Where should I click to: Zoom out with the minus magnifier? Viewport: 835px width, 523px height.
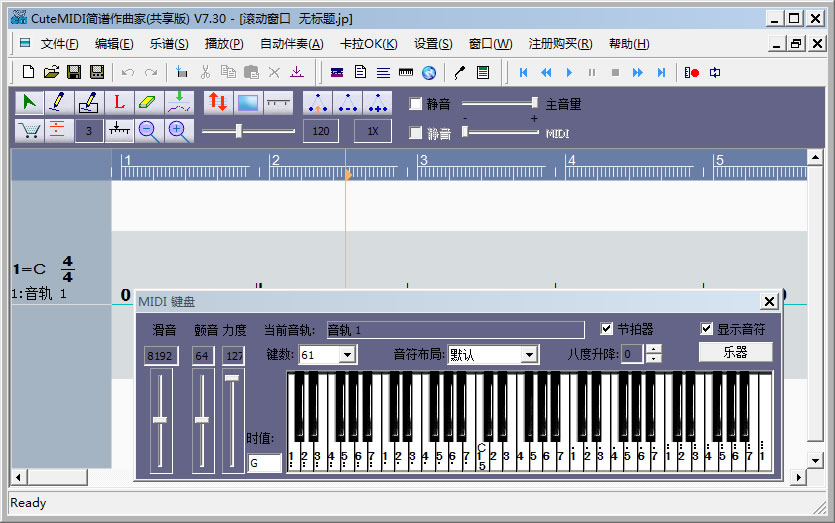(149, 130)
